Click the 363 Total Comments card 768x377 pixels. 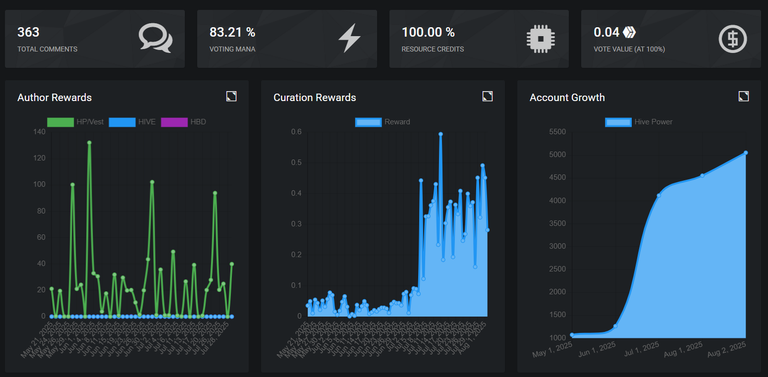click(x=95, y=39)
